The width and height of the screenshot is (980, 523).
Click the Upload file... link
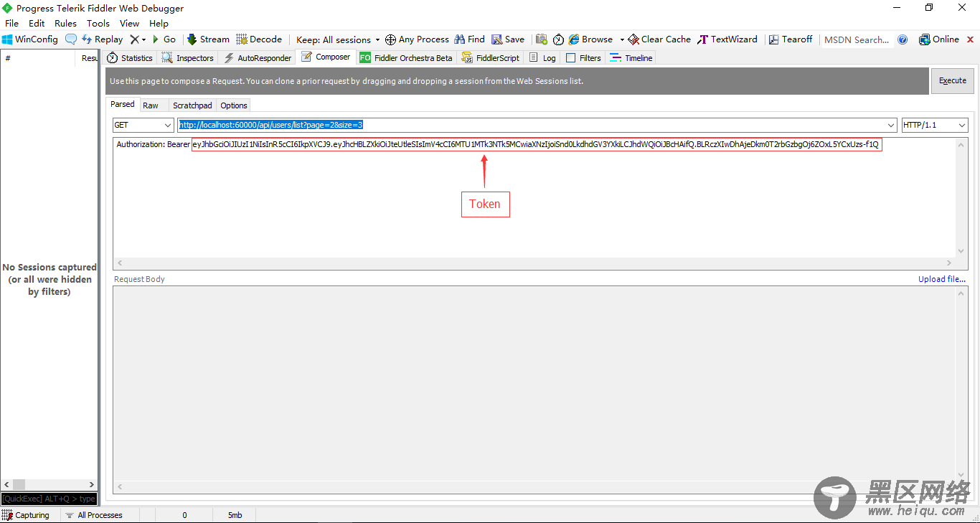942,279
